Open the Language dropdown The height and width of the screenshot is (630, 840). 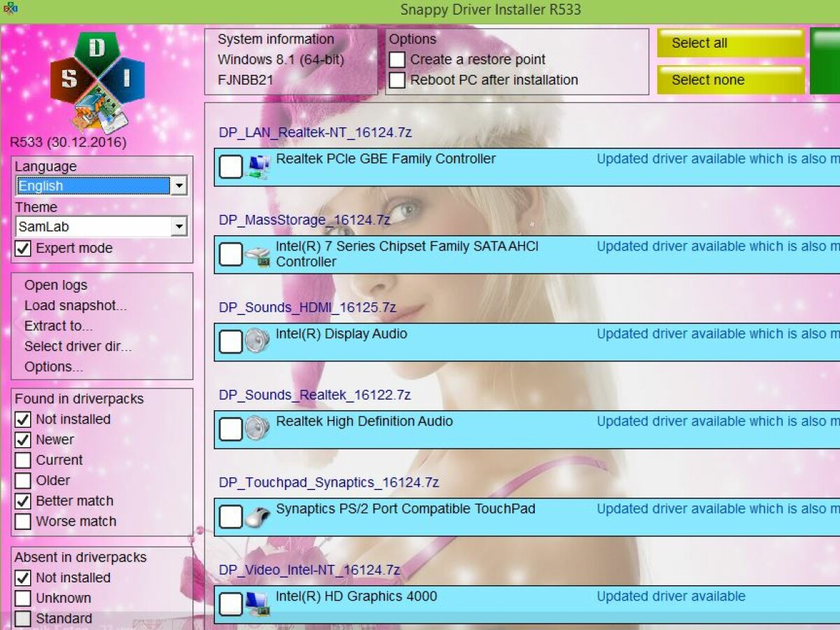pyautogui.click(x=179, y=185)
